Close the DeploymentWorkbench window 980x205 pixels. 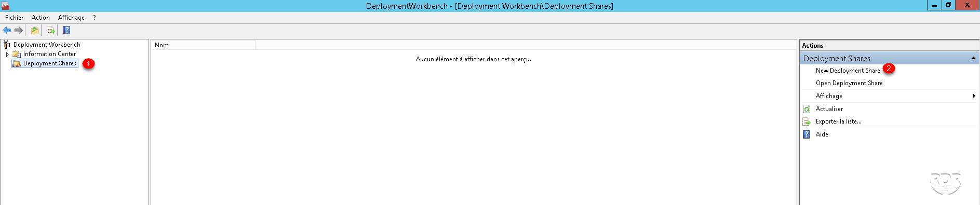[967, 5]
